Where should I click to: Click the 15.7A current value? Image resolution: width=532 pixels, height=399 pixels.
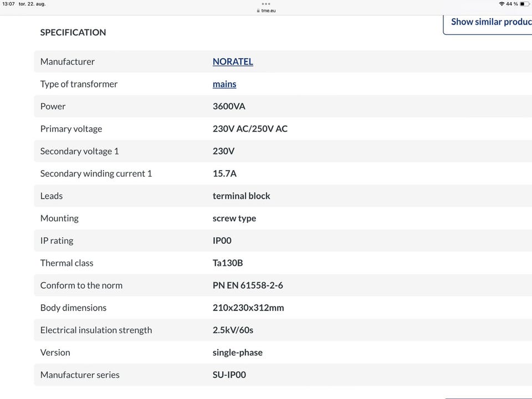click(x=224, y=173)
